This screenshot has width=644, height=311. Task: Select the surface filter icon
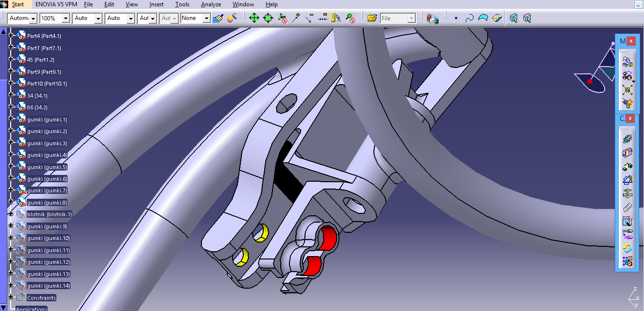tap(483, 18)
